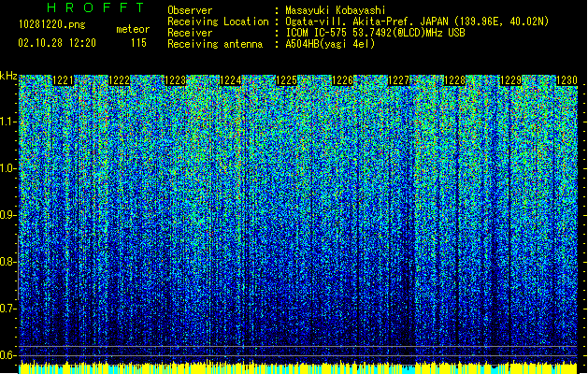Image resolution: width=588 pixels, height=374 pixels.
Task: Click the Receiving antenna label
Action: 215,44
